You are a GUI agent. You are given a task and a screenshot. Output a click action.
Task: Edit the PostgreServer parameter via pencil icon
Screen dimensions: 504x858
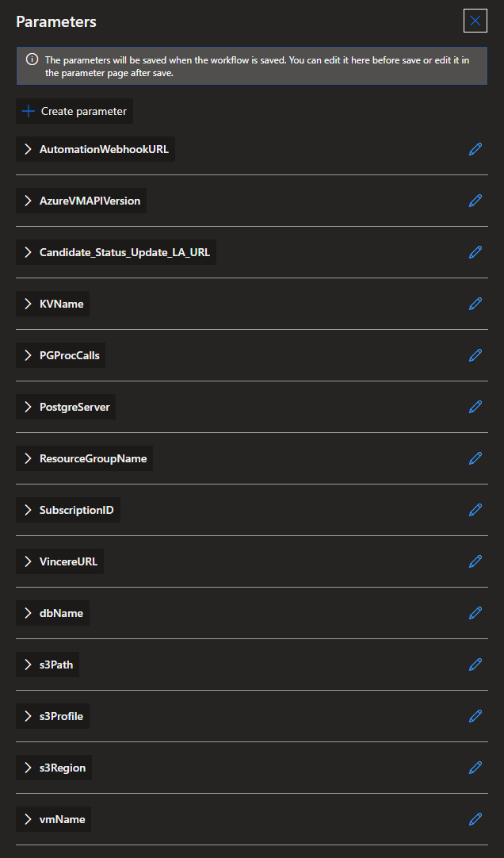click(475, 407)
